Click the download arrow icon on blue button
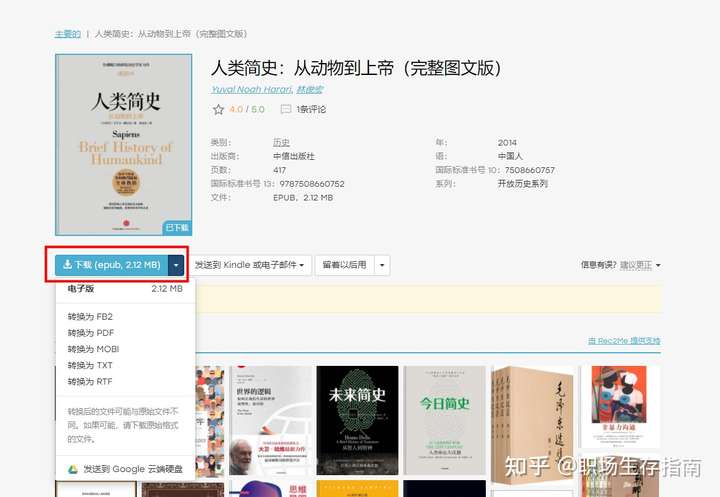The image size is (720, 497). (67, 265)
